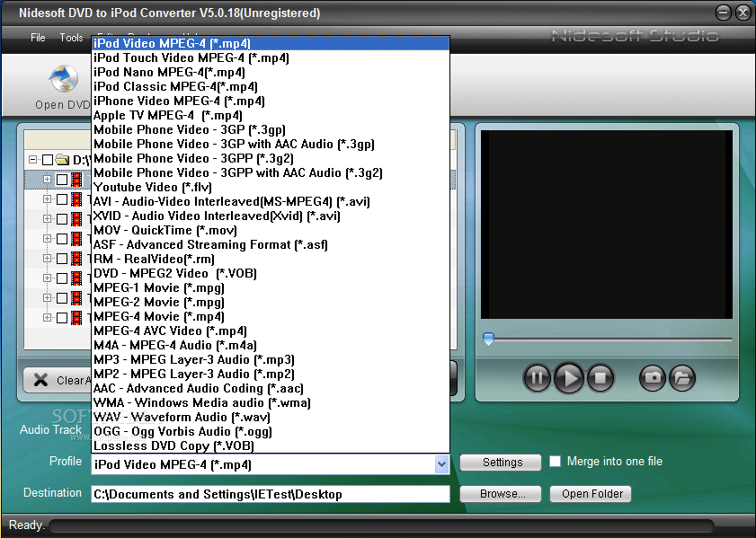The image size is (756, 538).
Task: Pick WAV - Waveform Audio
Action: tap(271, 417)
